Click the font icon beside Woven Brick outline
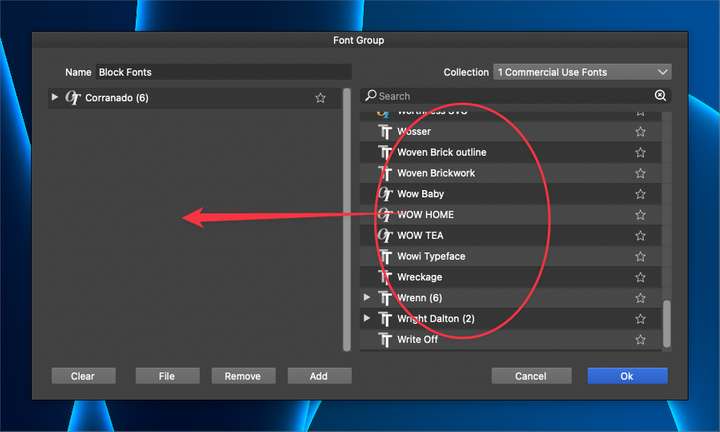Screen dimensions: 720x432 point(385,152)
